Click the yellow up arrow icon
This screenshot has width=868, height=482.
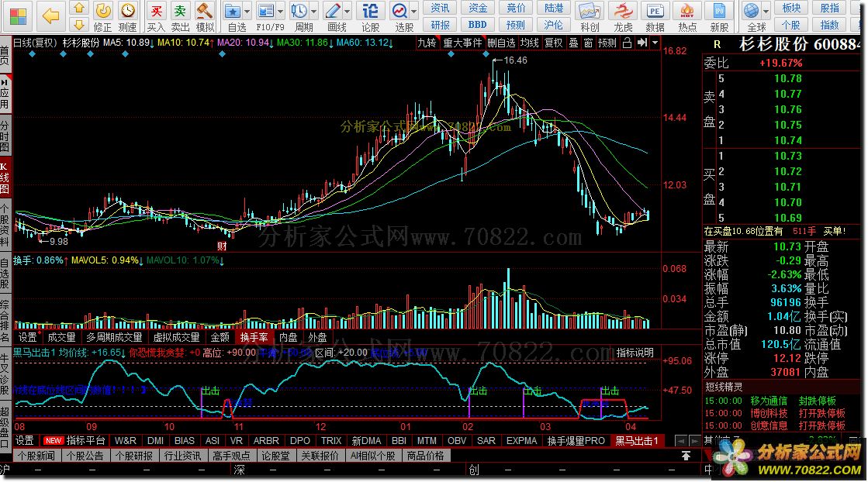pos(78,8)
